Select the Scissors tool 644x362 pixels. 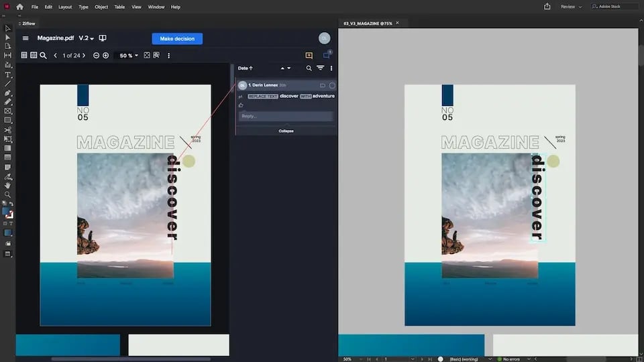[7, 130]
